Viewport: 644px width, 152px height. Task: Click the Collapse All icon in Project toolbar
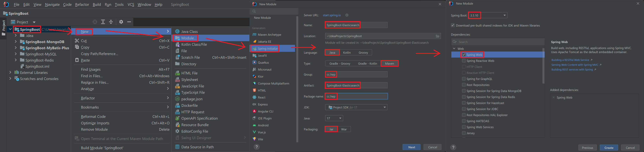click(x=111, y=22)
